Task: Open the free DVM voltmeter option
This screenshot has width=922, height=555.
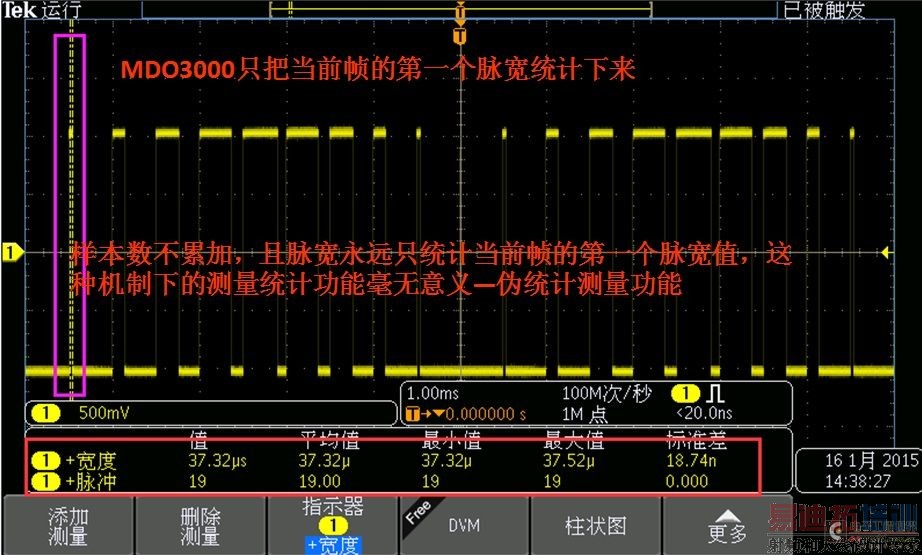Action: coord(464,525)
